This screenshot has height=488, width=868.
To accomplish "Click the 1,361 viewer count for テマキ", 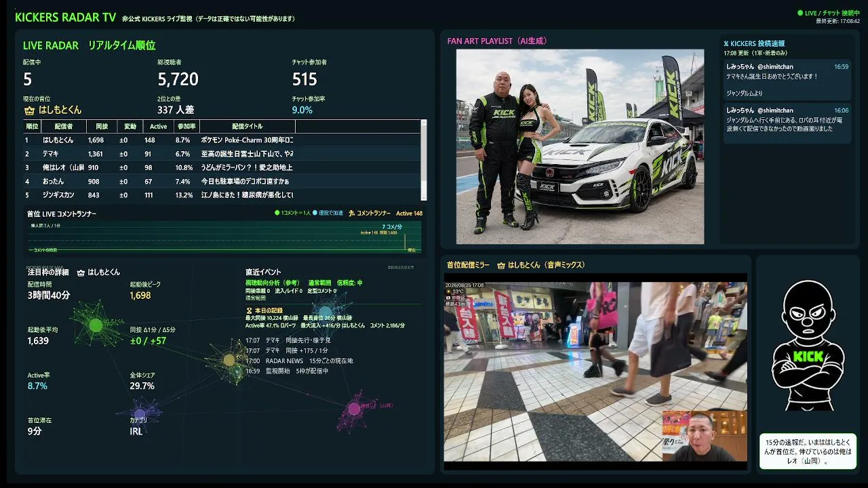I will pos(95,154).
